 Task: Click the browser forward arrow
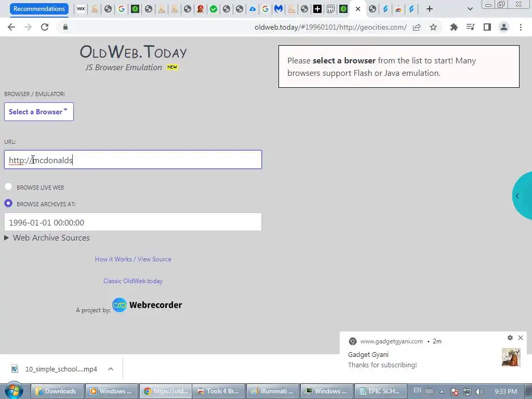click(x=28, y=27)
